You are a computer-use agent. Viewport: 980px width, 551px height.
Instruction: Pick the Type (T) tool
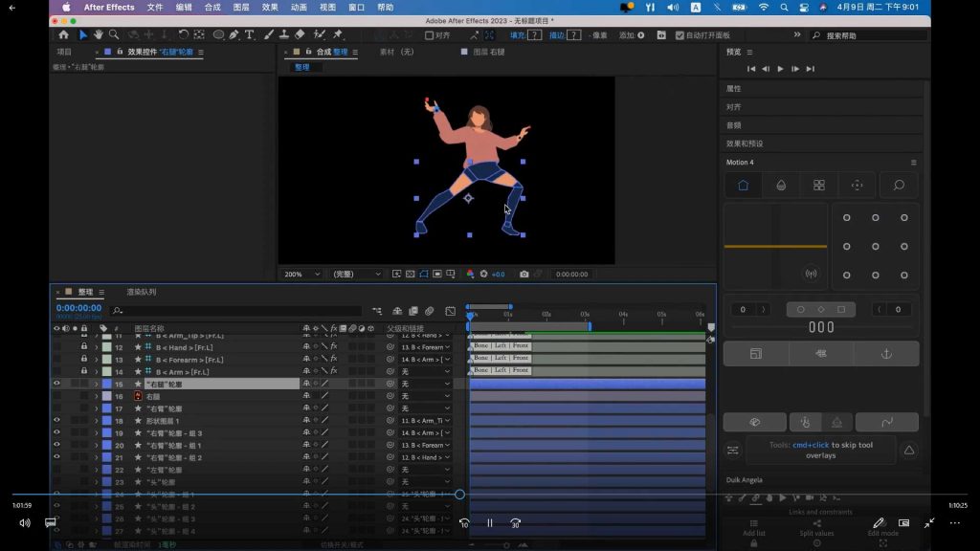[x=250, y=35]
